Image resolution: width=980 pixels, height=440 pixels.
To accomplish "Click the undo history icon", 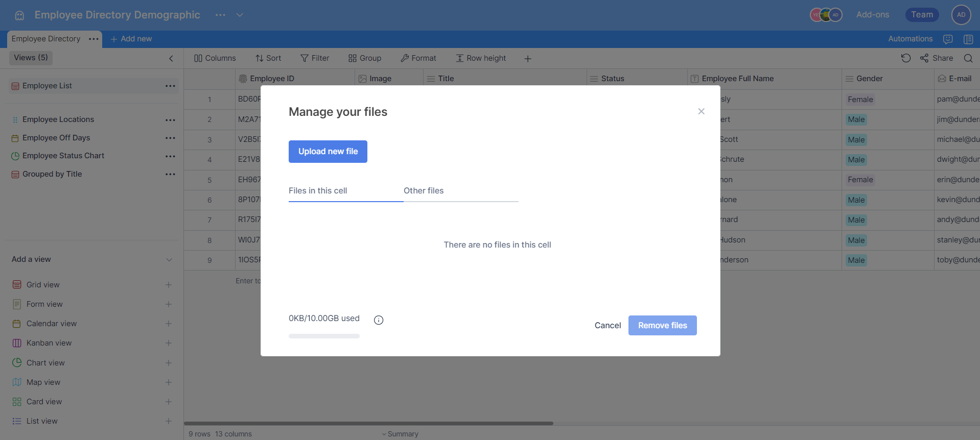I will [x=906, y=58].
